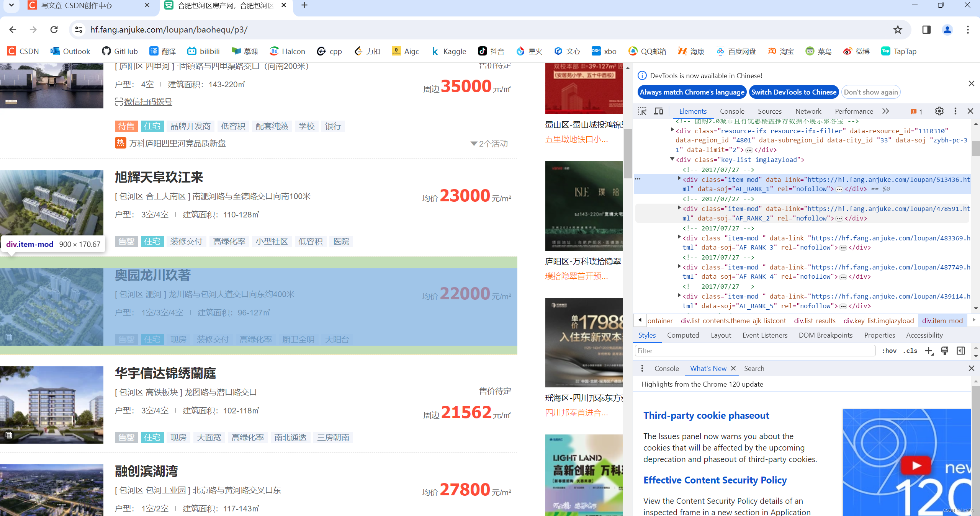
Task: Click the Styles filter input field
Action: pyautogui.click(x=754, y=351)
